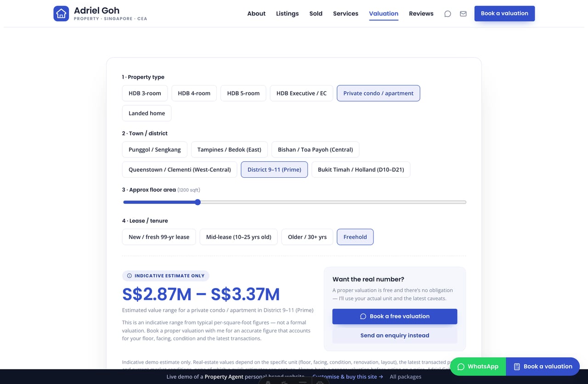Choose Punggol / Sengkang district
This screenshot has height=384, width=588.
point(154,150)
